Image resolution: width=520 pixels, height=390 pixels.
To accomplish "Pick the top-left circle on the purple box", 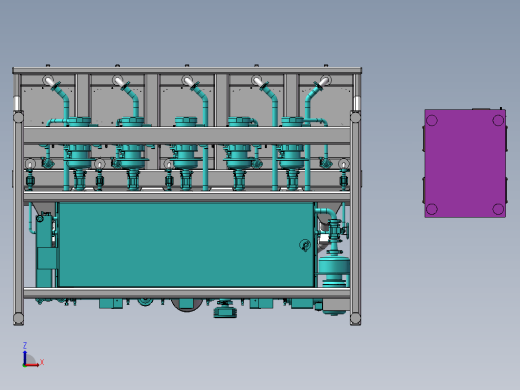I will pos(432,121).
